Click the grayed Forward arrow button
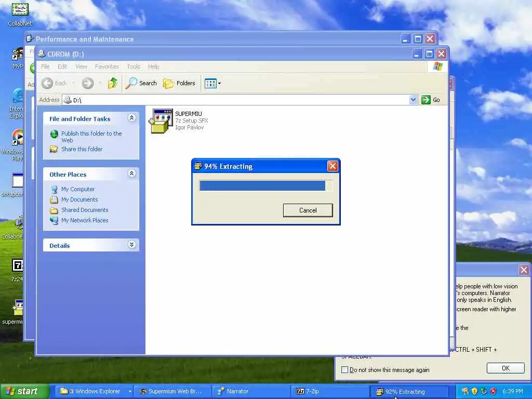This screenshot has height=399, width=532. click(x=87, y=83)
